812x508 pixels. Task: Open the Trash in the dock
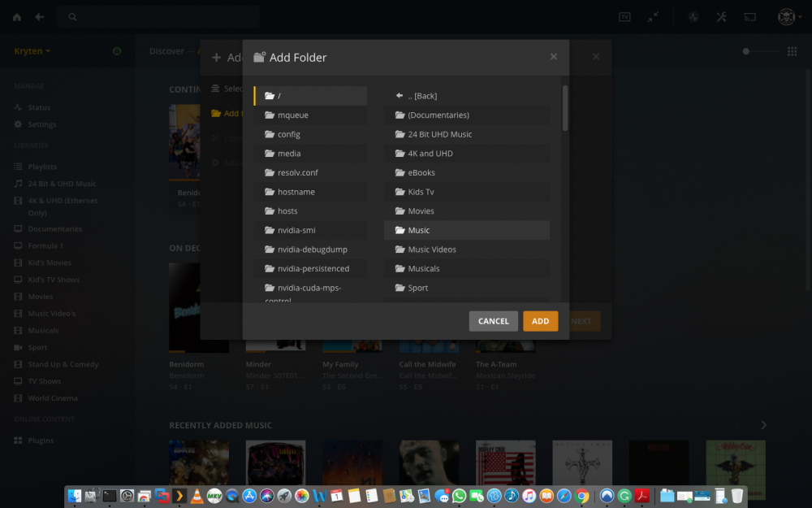pos(737,496)
